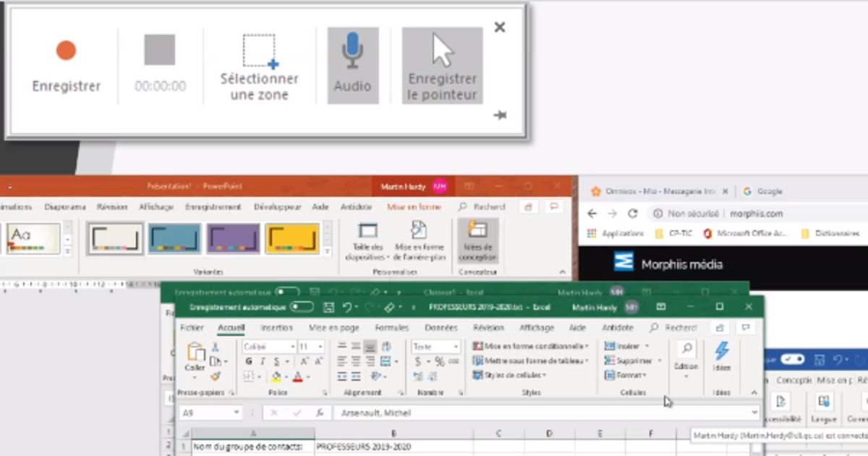Open Mise en page tab in Excel

[x=334, y=328]
